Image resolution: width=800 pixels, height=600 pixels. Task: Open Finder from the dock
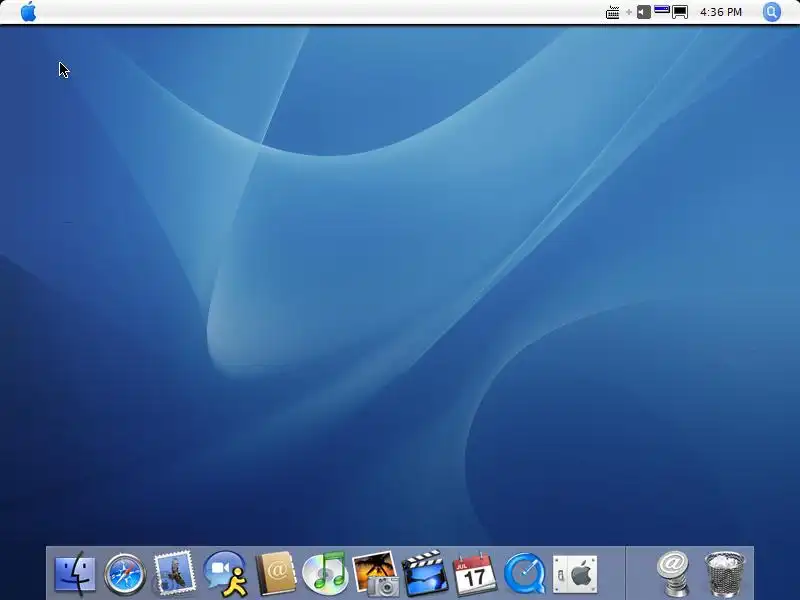(74, 573)
